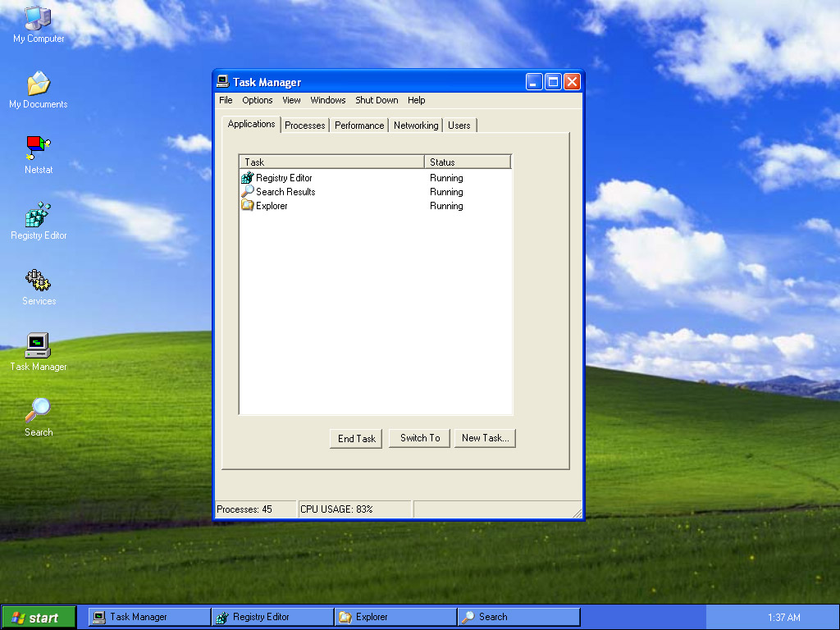Click the 'Processes: 45' status bar entry
840x630 pixels.
[x=256, y=509]
